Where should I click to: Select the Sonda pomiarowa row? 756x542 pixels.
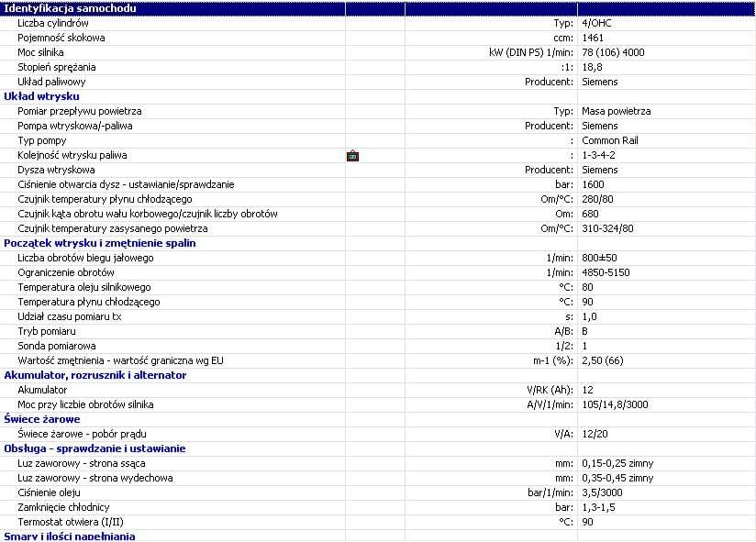point(378,347)
